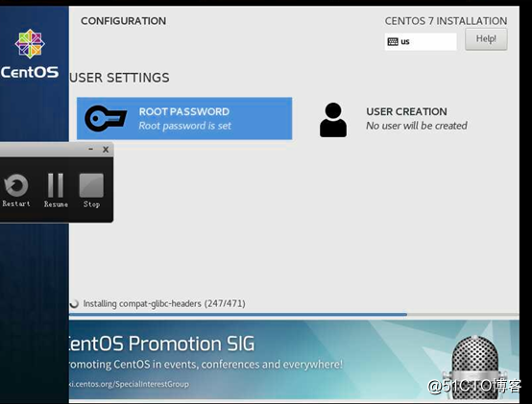Click the Help! button
Viewport: 532px width, 404px height.
[x=486, y=39]
